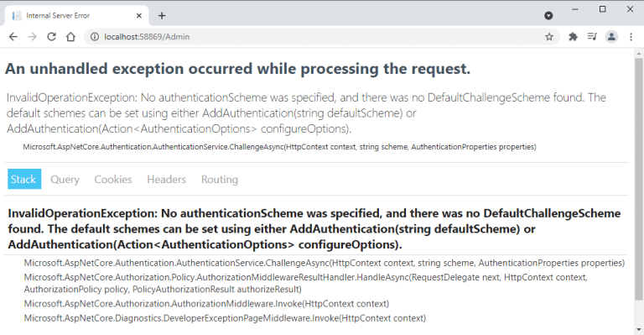Go back using the browser back arrow
This screenshot has width=644, height=335.
[13, 37]
